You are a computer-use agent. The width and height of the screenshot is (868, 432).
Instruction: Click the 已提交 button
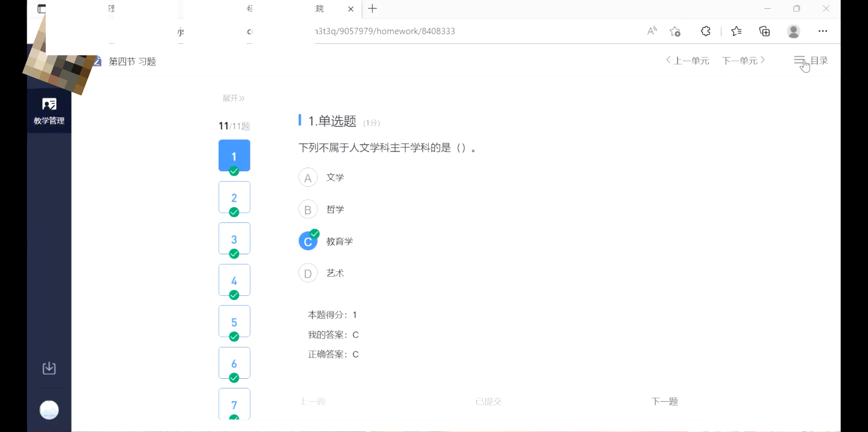489,402
